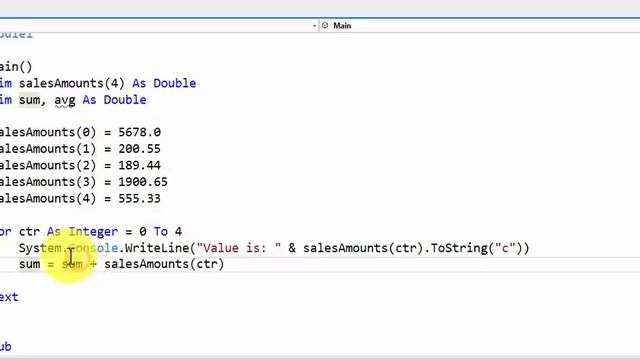Click the value 1900.65
This screenshot has height=360, width=640.
143,182
